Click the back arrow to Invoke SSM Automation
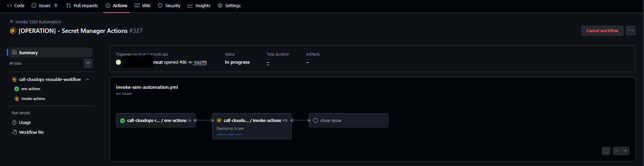This screenshot has height=166, width=644. point(12,22)
